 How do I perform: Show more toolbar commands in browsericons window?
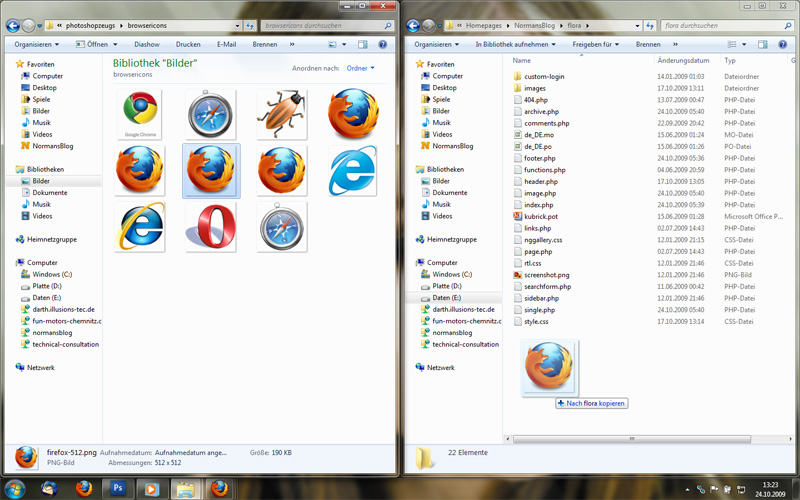[x=292, y=44]
